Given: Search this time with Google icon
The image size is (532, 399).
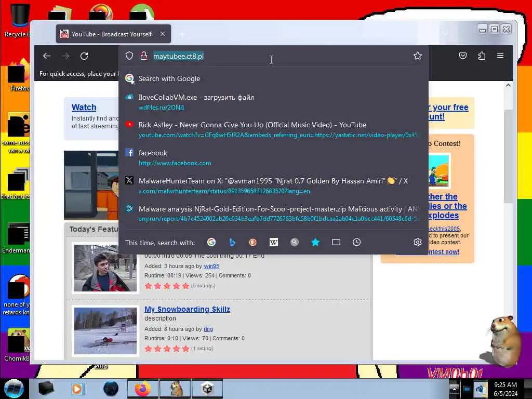Looking at the screenshot, I should click(211, 242).
